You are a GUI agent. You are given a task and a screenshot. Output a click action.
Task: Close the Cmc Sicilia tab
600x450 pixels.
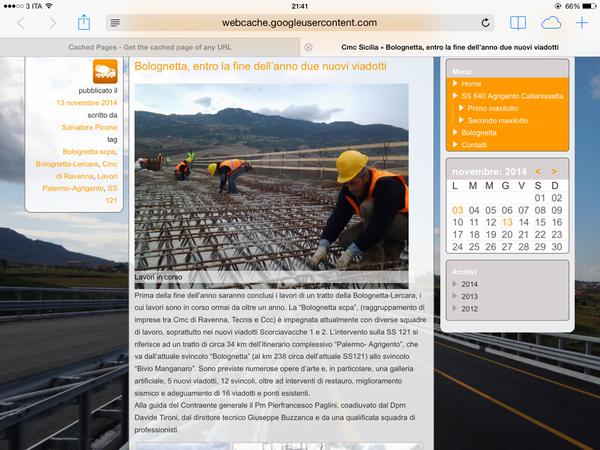click(308, 47)
